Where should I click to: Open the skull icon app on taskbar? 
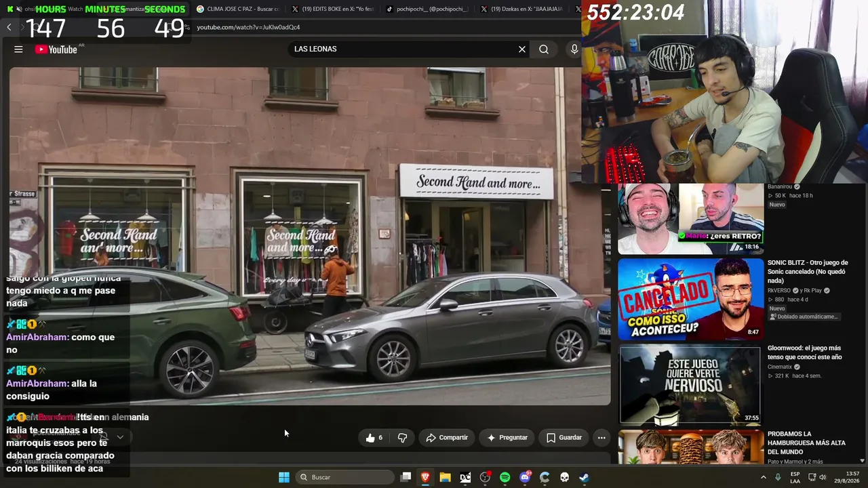pos(564,477)
